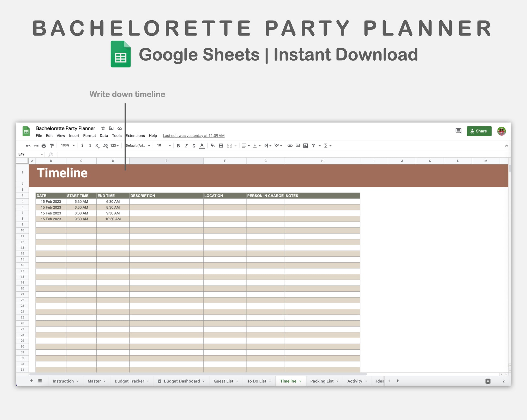Open the fill color bucket
The height and width of the screenshot is (420, 527).
(213, 145)
